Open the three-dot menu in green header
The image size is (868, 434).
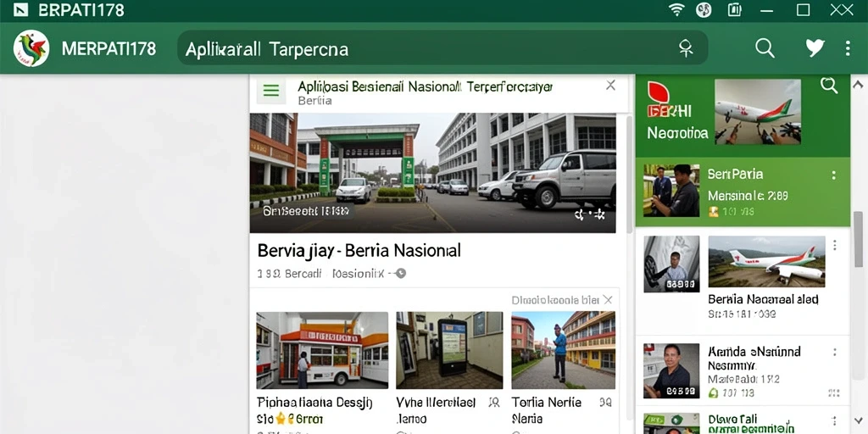(848, 48)
